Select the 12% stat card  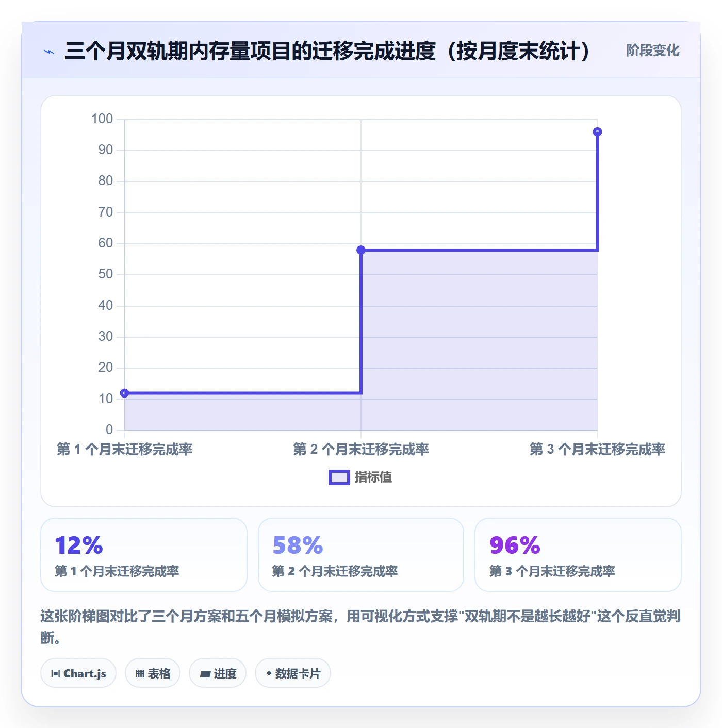point(144,555)
